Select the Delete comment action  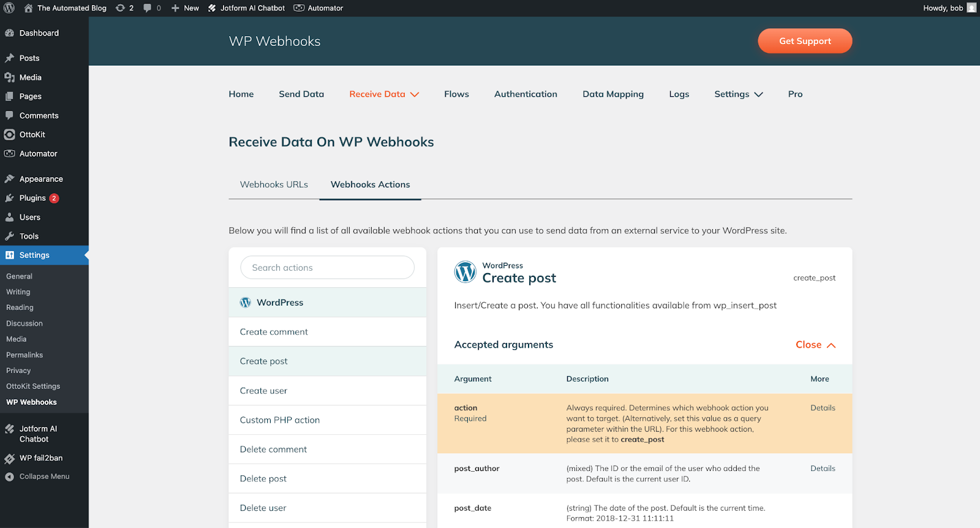pos(328,450)
